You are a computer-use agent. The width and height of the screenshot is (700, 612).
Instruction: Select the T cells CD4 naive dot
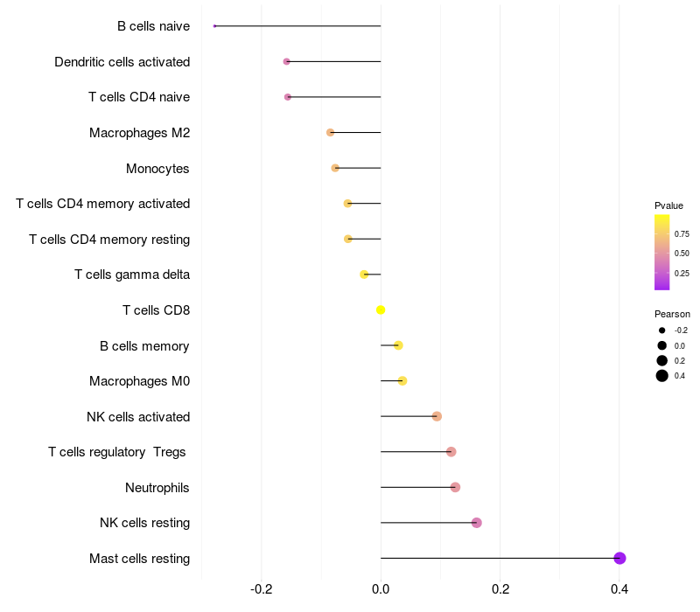point(288,97)
